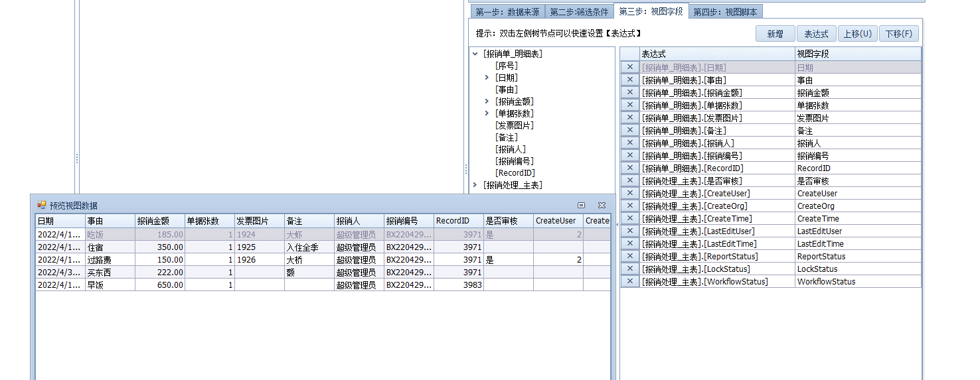The width and height of the screenshot is (980, 380).
Task: Switch to 第一步：数据来源 tab
Action: pos(508,11)
